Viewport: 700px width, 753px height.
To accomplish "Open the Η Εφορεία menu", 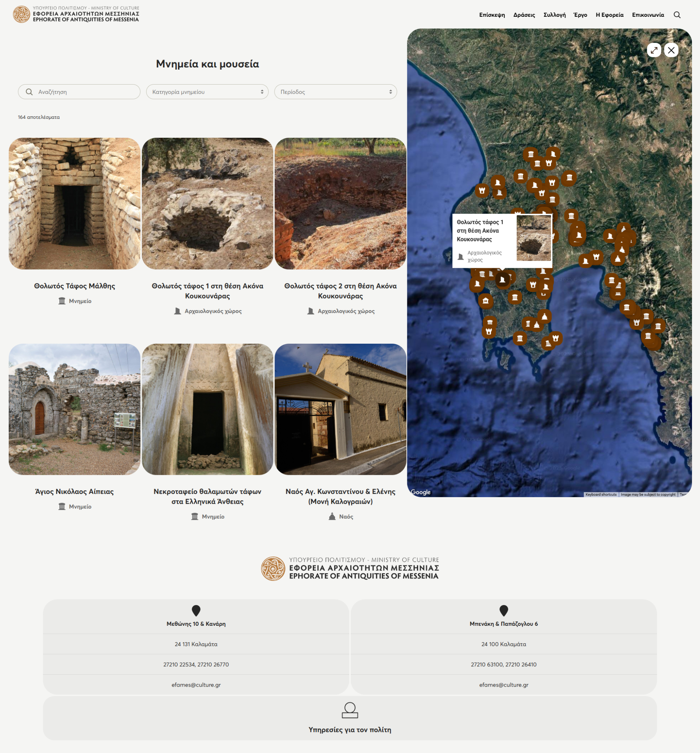I will (x=609, y=15).
